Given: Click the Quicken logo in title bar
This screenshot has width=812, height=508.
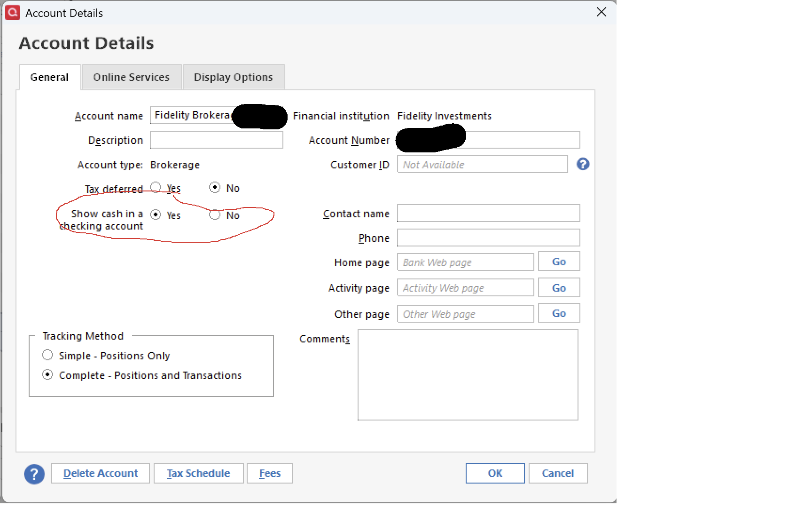Looking at the screenshot, I should click(x=13, y=12).
